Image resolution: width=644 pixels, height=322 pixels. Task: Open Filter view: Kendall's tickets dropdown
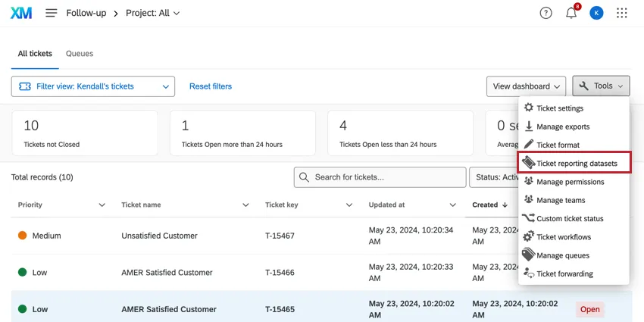pos(92,86)
